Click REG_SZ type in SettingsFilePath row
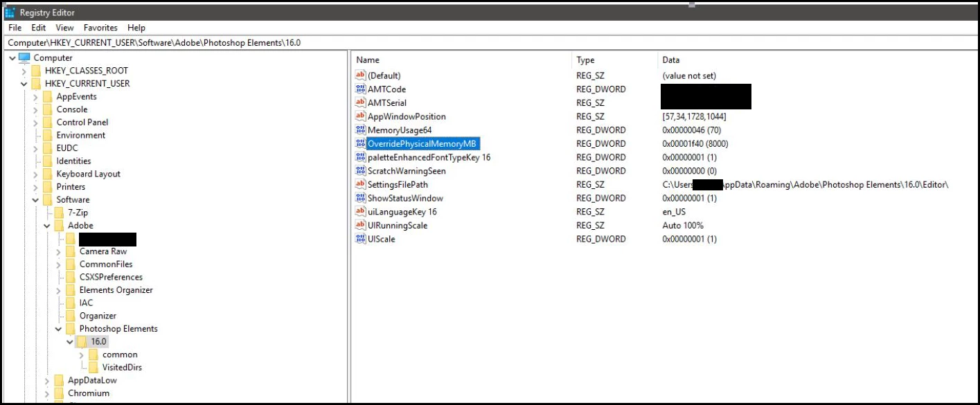Screen dimensions: 980x405 pos(590,185)
